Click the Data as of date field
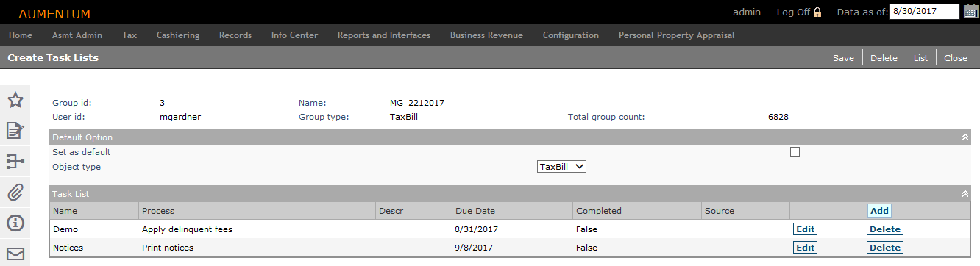The width and height of the screenshot is (980, 266). (x=924, y=12)
